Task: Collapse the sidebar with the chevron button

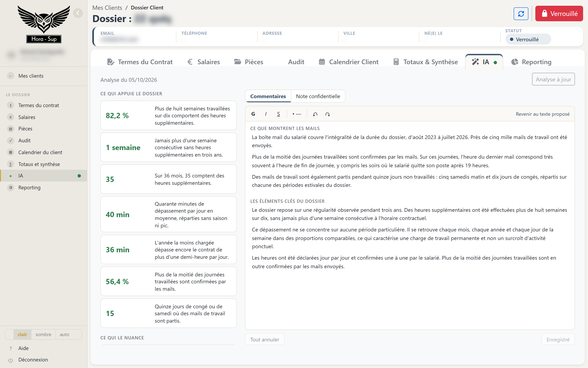Action: coord(78,13)
